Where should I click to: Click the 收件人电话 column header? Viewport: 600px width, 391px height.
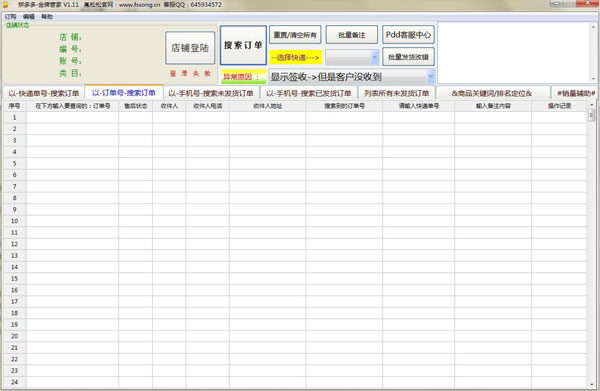point(208,106)
